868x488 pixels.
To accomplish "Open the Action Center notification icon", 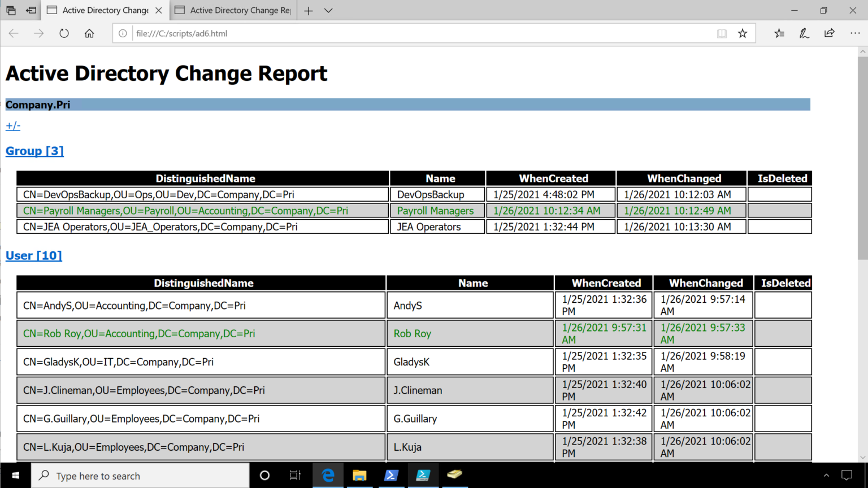I will tap(847, 476).
